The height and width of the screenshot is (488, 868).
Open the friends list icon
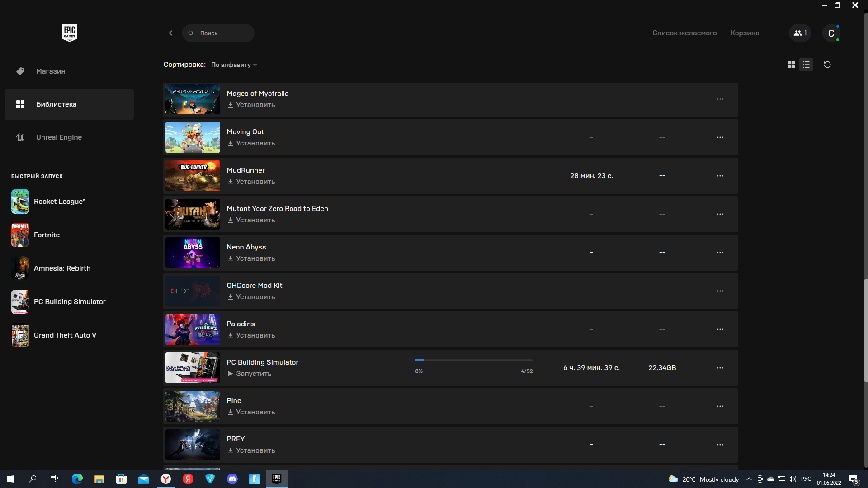[x=800, y=33]
